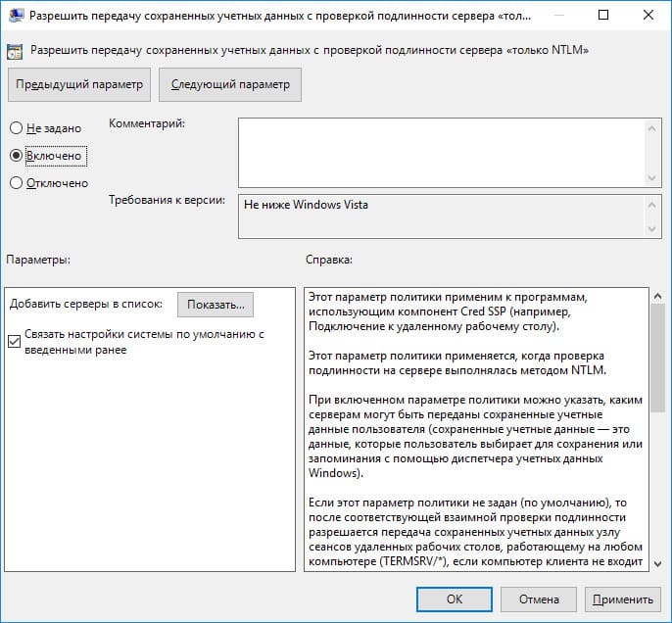Click the help text scrollbar down arrow
This screenshot has width=672, height=623.
[655, 563]
